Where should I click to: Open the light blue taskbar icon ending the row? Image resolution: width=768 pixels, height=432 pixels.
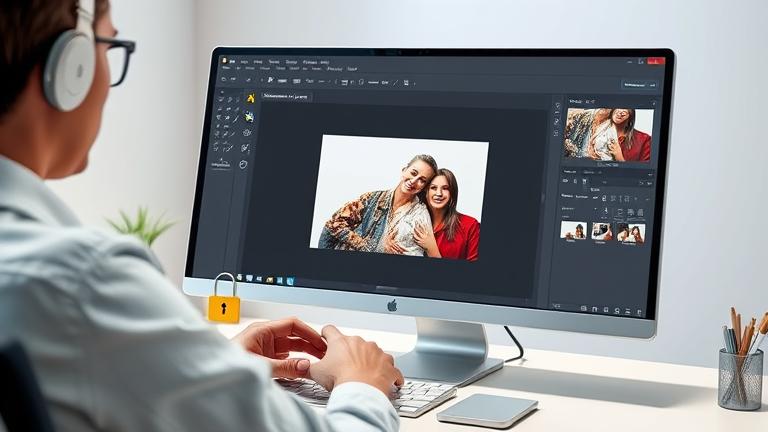tap(290, 281)
